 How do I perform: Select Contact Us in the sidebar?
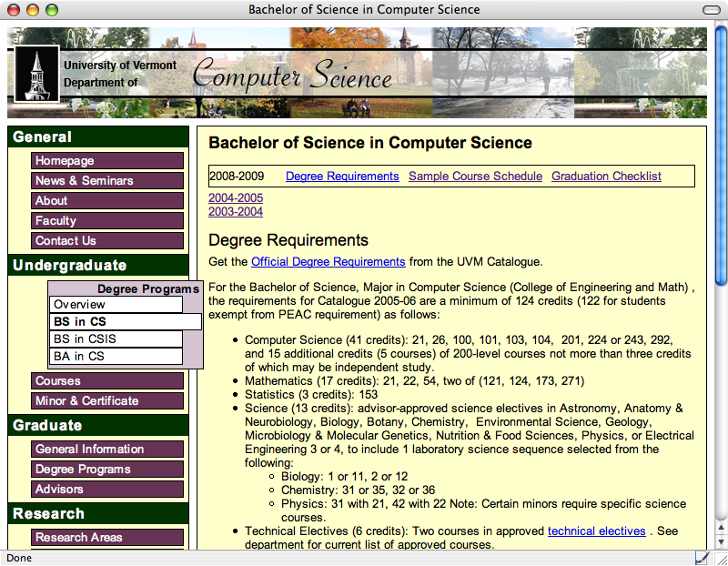pyautogui.click(x=107, y=240)
